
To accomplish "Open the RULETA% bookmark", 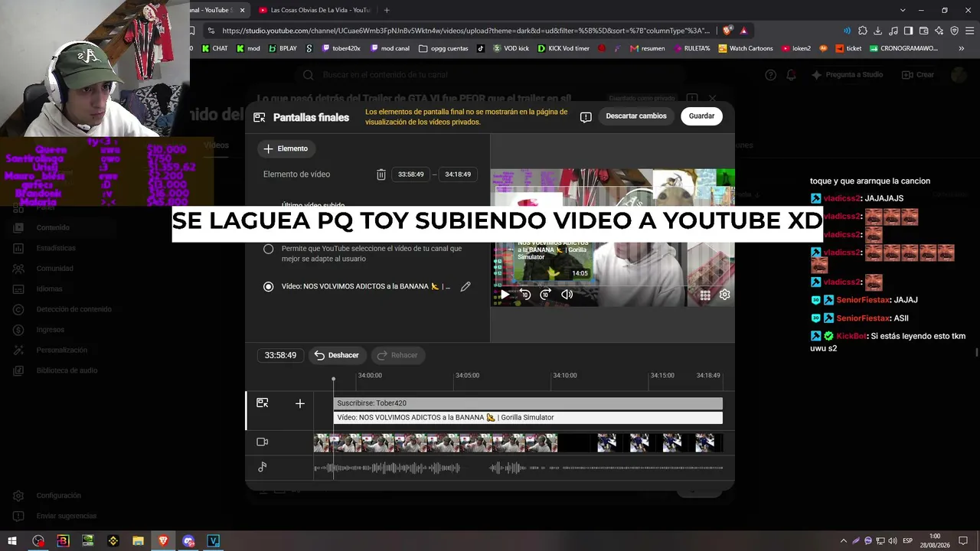I will (x=692, y=48).
